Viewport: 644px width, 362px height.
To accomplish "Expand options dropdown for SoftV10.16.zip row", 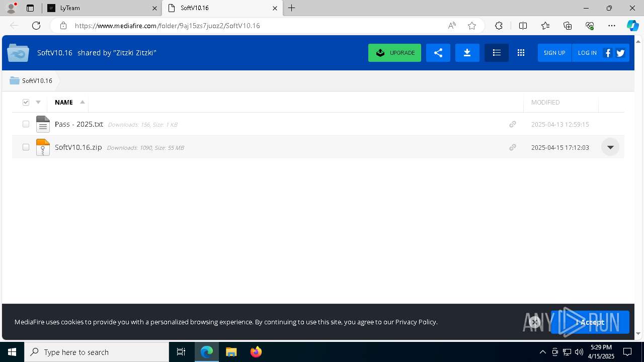I will (610, 147).
